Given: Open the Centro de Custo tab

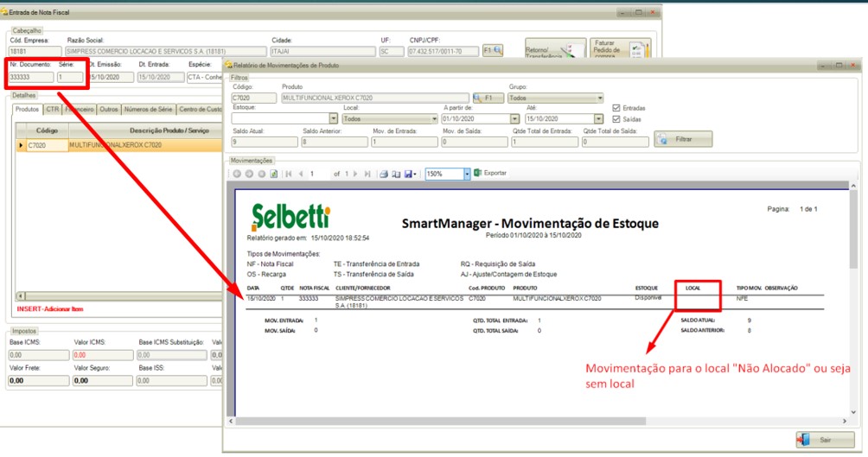Looking at the screenshot, I should pos(200,110).
